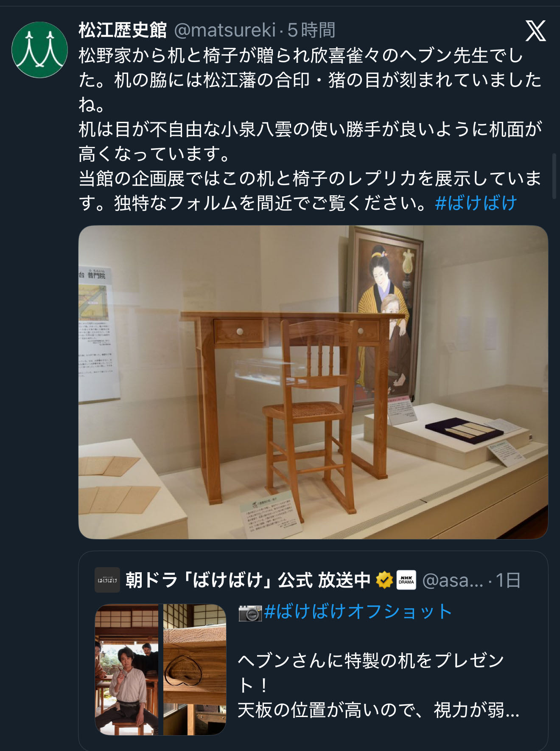Open the carved desk detail thumbnail

tap(195, 669)
